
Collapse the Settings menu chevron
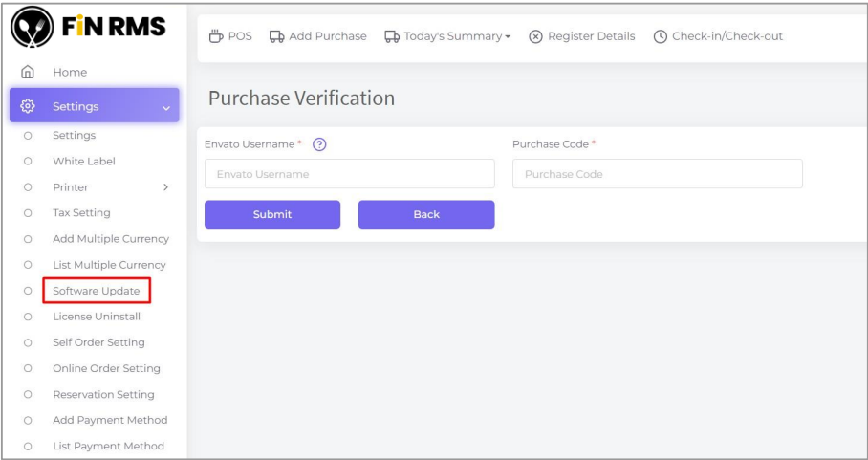[x=166, y=107]
